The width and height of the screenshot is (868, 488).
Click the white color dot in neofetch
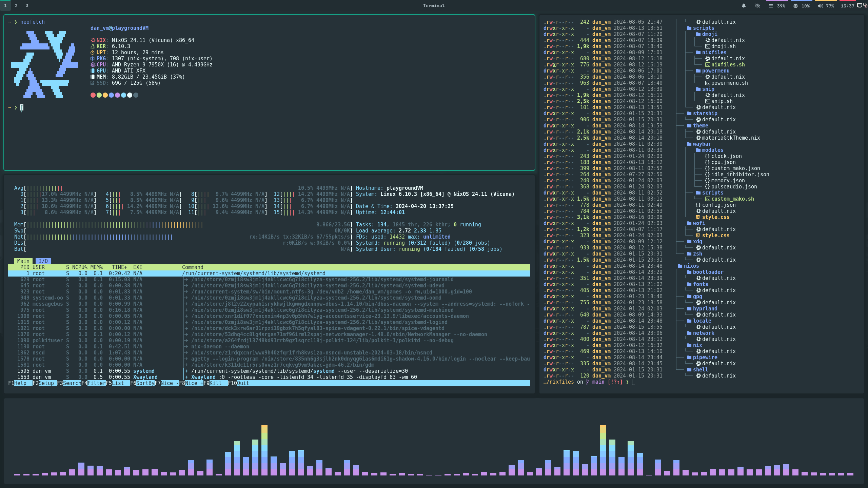pos(130,95)
